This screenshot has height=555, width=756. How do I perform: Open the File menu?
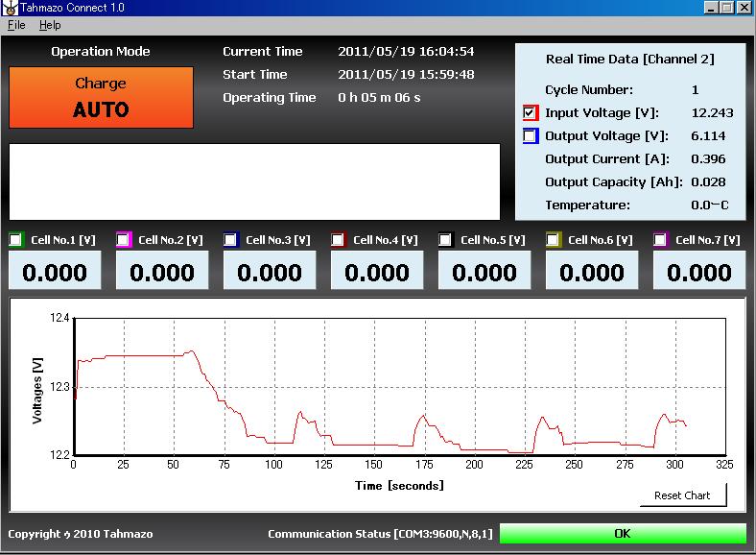click(16, 25)
